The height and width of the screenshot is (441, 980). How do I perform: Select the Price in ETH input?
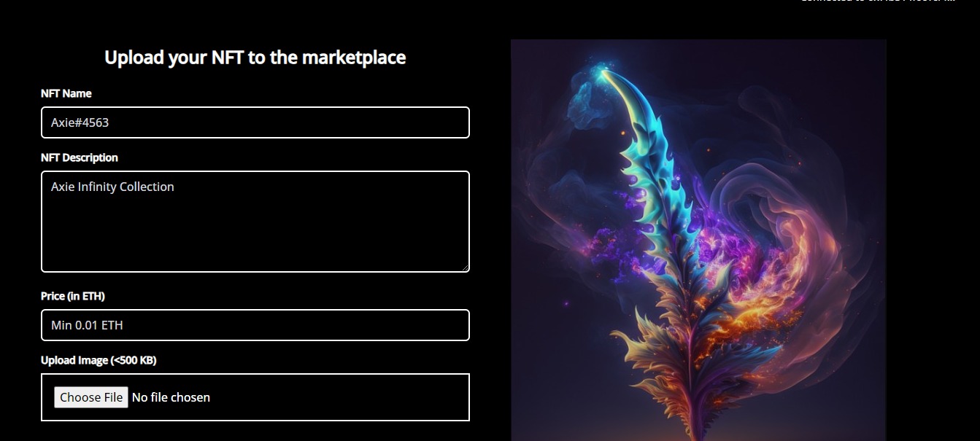(255, 325)
